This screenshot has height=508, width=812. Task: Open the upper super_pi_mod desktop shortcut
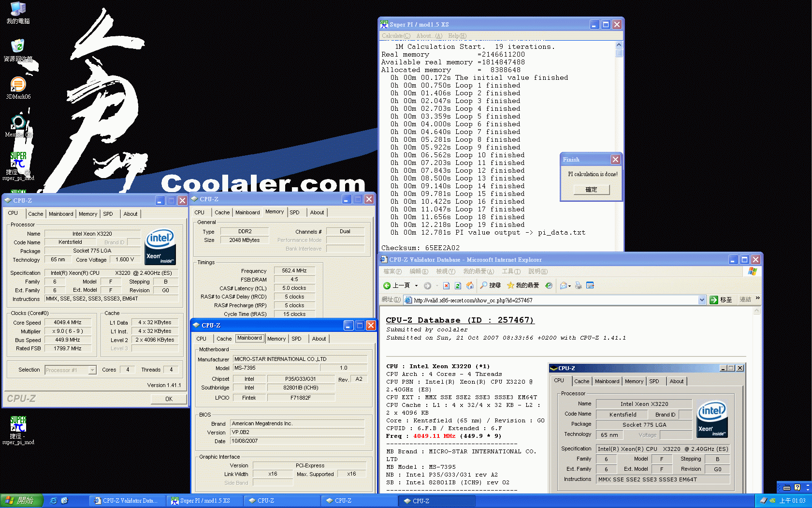coord(18,165)
